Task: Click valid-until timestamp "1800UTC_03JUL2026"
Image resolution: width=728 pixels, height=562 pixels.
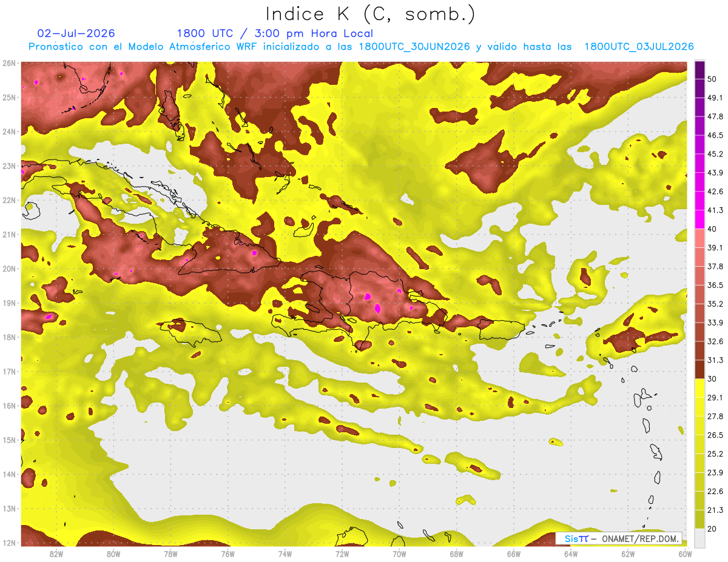Action: point(639,47)
